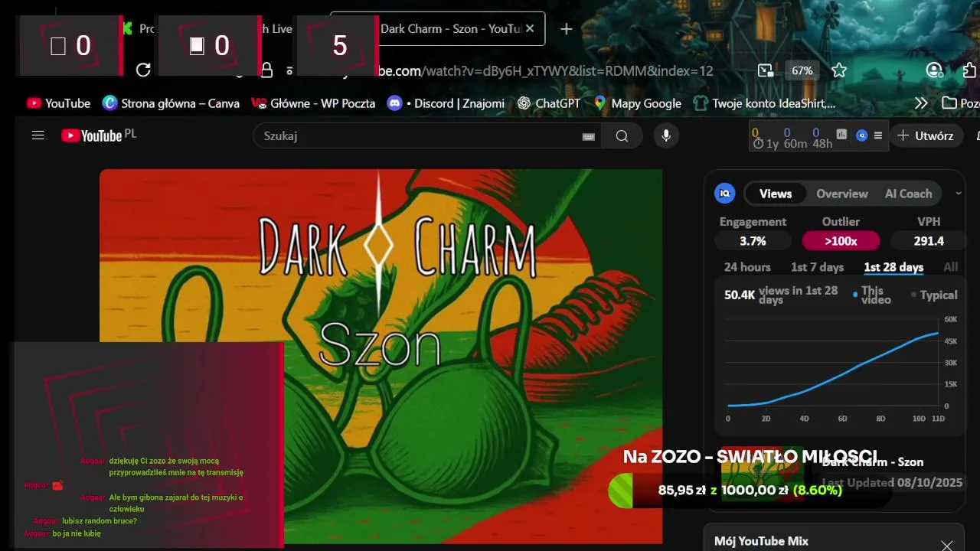This screenshot has height=551, width=980.
Task: Click the vidIQ panel IQ logo
Action: [724, 194]
